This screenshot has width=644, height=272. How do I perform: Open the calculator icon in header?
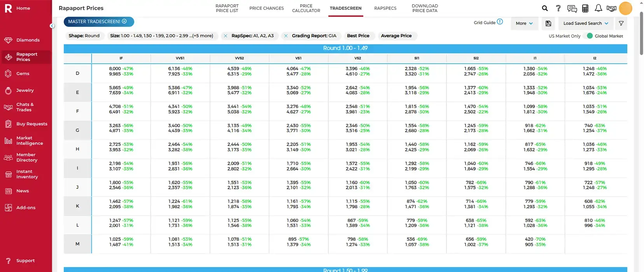coord(585,8)
